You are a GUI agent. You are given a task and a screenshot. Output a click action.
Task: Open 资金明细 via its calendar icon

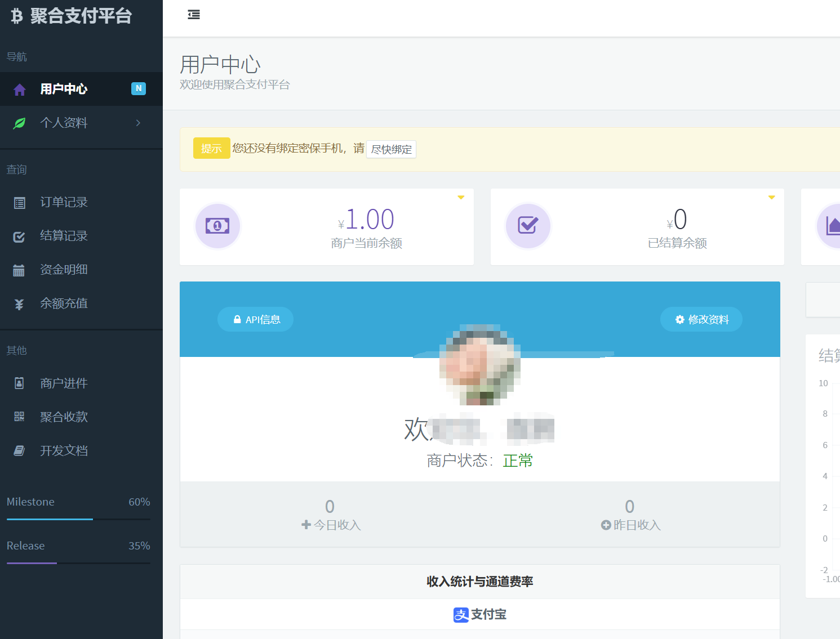pos(19,270)
